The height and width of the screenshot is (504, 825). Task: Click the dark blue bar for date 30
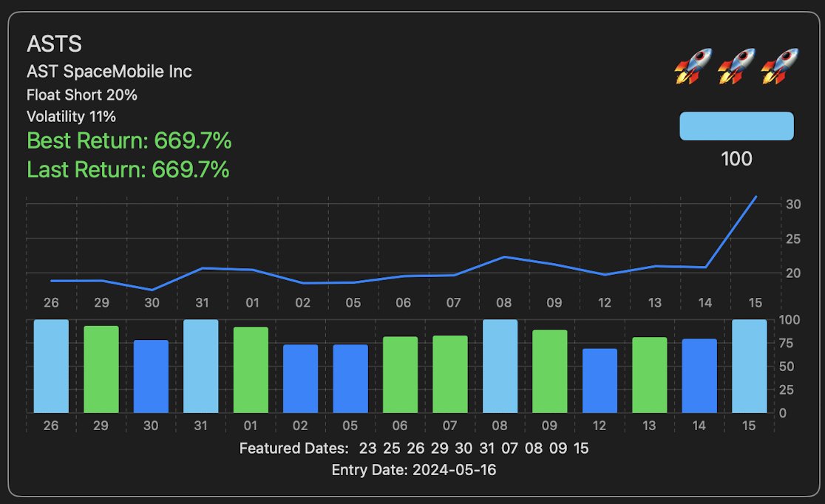pyautogui.click(x=151, y=377)
